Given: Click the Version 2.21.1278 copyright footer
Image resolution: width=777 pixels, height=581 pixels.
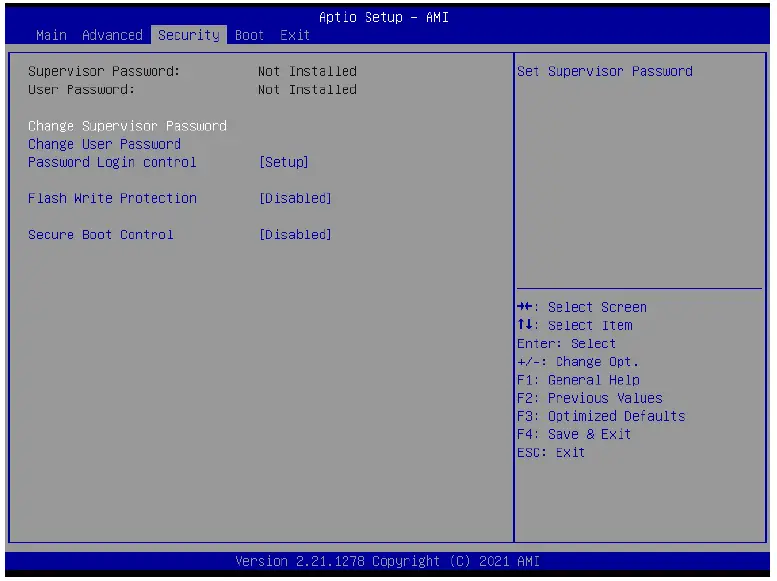Looking at the screenshot, I should click(387, 562).
